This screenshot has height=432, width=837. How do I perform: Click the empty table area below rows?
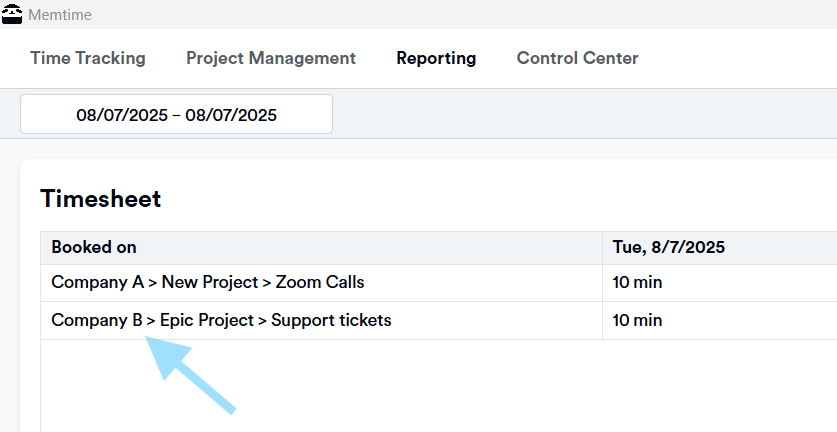(438, 384)
